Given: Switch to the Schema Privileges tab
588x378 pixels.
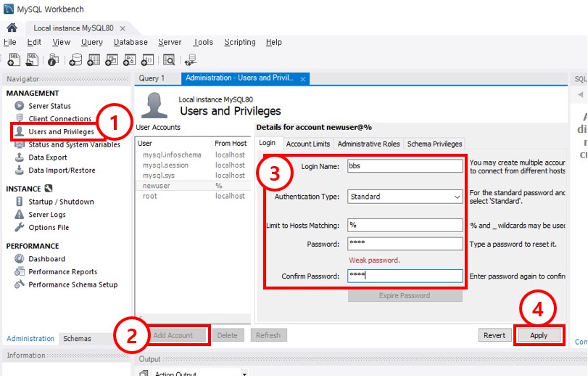Looking at the screenshot, I should point(434,144).
